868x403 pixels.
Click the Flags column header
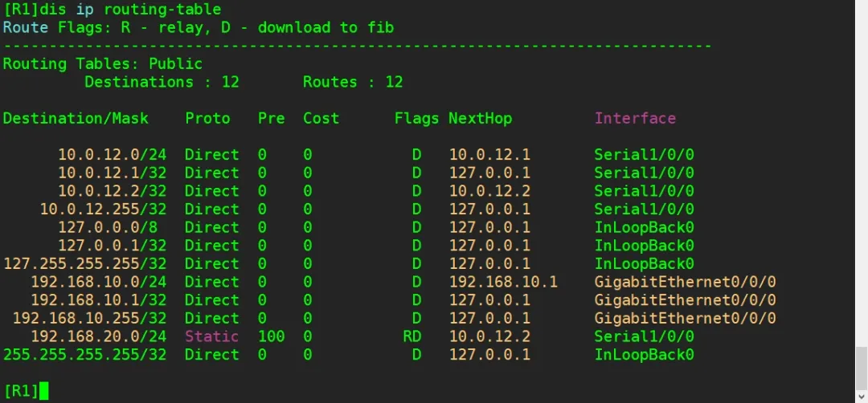coord(416,118)
